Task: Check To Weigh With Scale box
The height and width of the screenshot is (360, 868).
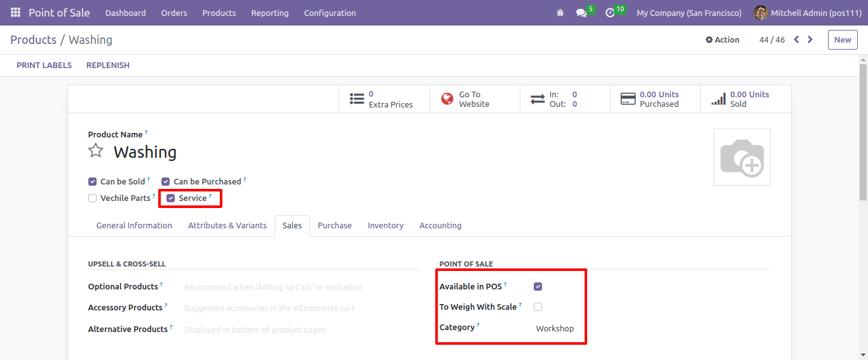Action: pos(538,307)
